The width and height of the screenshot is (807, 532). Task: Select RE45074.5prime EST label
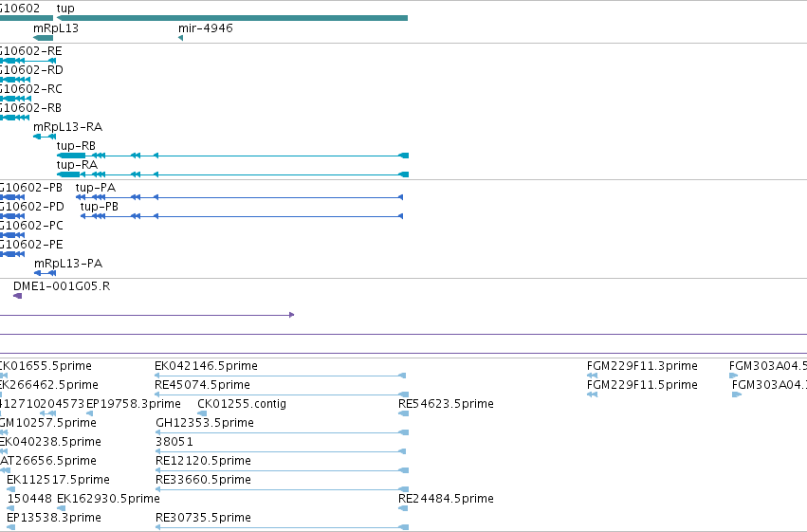pos(202,385)
